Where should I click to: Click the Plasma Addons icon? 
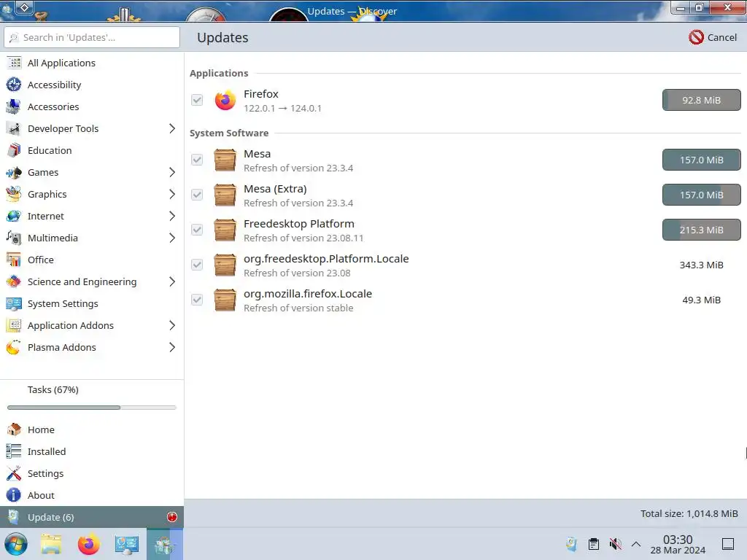[x=14, y=348]
